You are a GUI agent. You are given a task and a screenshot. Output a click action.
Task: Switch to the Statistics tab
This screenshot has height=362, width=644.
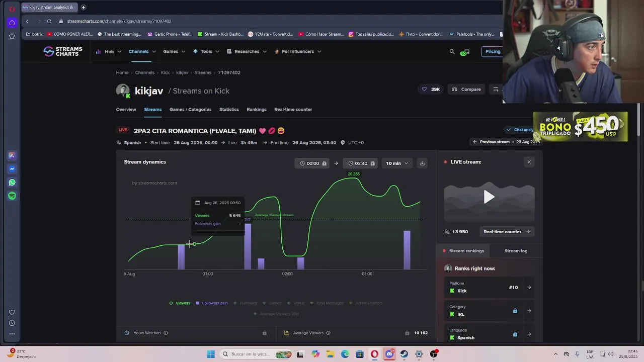click(229, 109)
